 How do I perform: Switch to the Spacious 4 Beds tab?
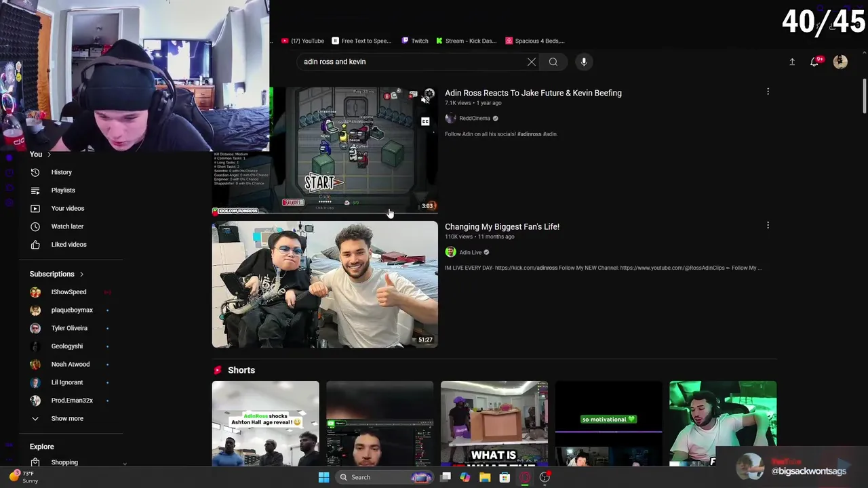535,41
